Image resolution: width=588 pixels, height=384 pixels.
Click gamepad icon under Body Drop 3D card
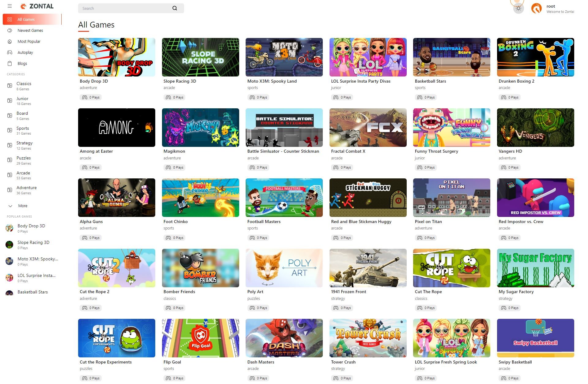(85, 97)
